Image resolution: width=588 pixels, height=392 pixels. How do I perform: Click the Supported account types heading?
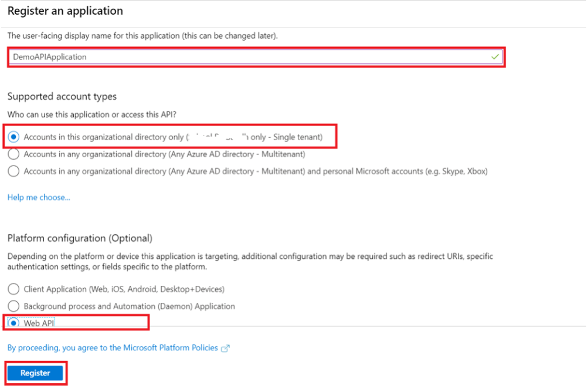pos(62,96)
